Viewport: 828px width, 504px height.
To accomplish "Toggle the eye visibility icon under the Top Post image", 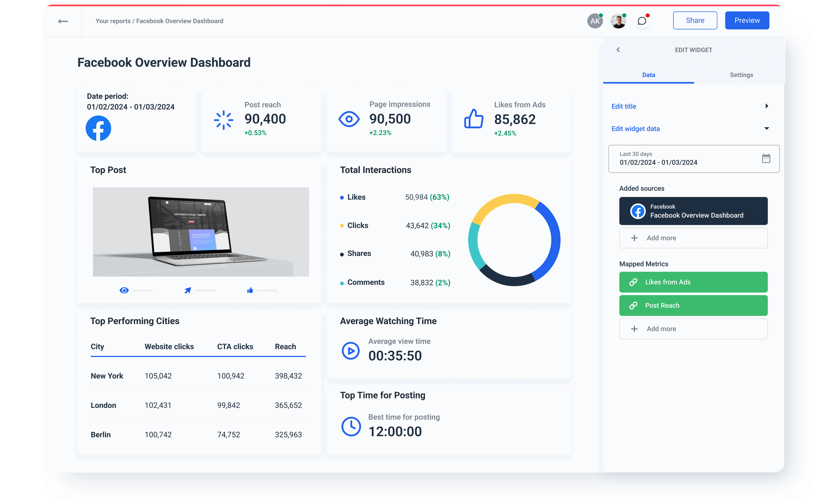I will click(x=124, y=290).
